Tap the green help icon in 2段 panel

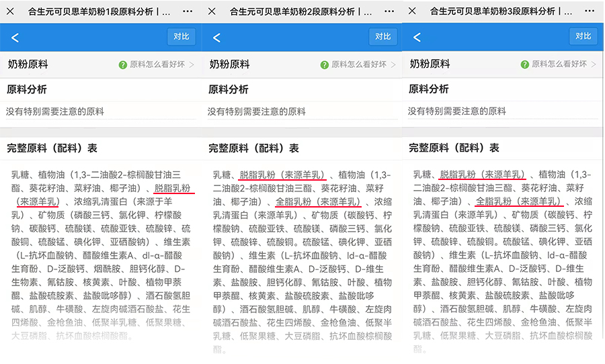(325, 65)
